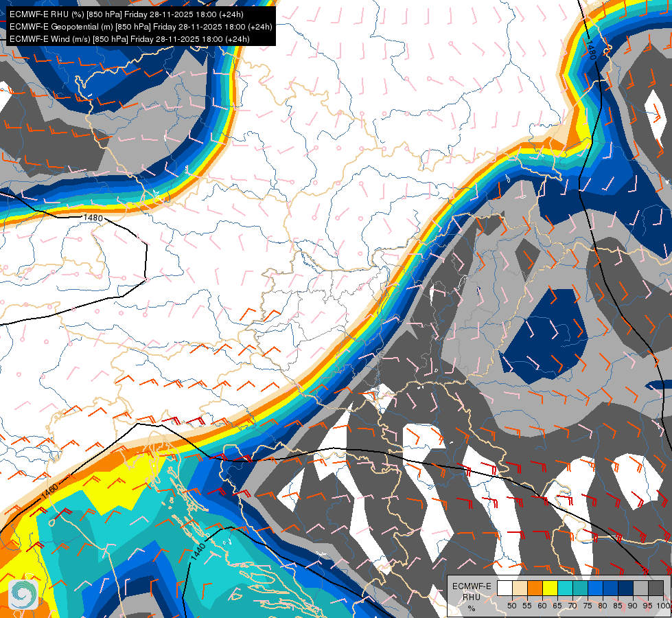Click the ECMWF-E Wind (m/s) title line
The width and height of the screenshot is (672, 618).
(130, 39)
